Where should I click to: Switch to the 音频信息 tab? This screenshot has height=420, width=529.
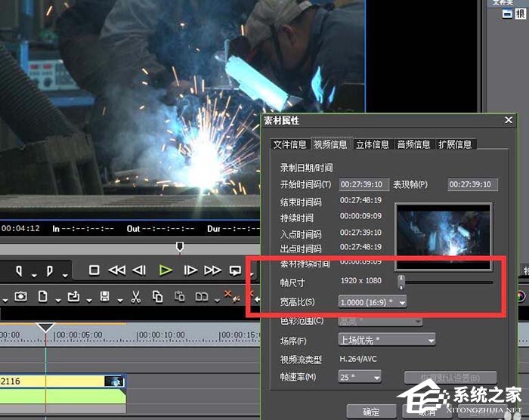(x=414, y=144)
